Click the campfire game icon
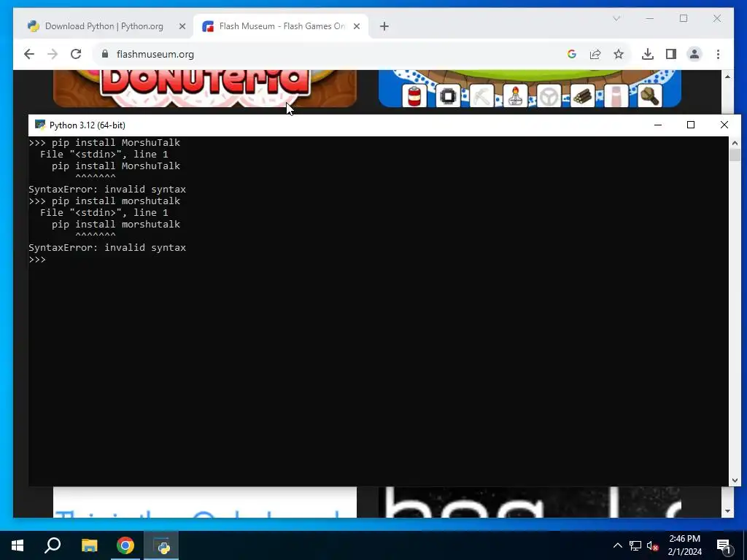Viewport: 747px width, 560px height. [516, 96]
